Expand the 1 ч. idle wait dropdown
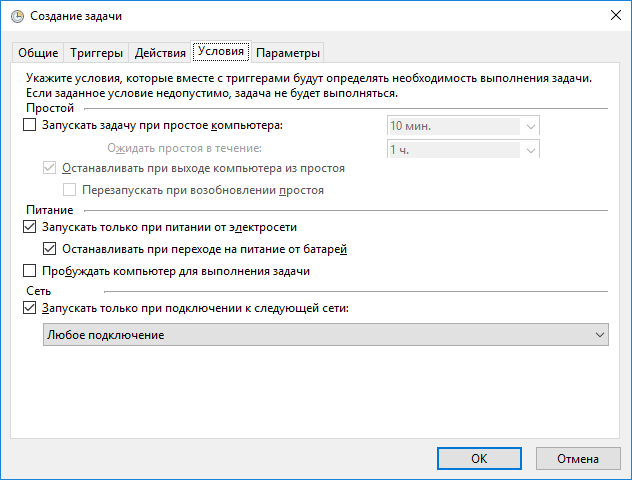The width and height of the screenshot is (632, 480). point(463,149)
